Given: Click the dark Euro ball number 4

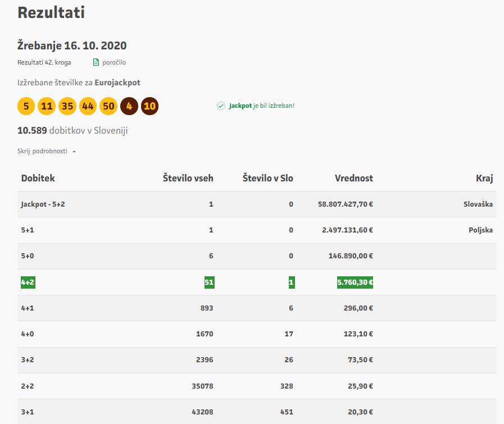Looking at the screenshot, I should tap(129, 106).
